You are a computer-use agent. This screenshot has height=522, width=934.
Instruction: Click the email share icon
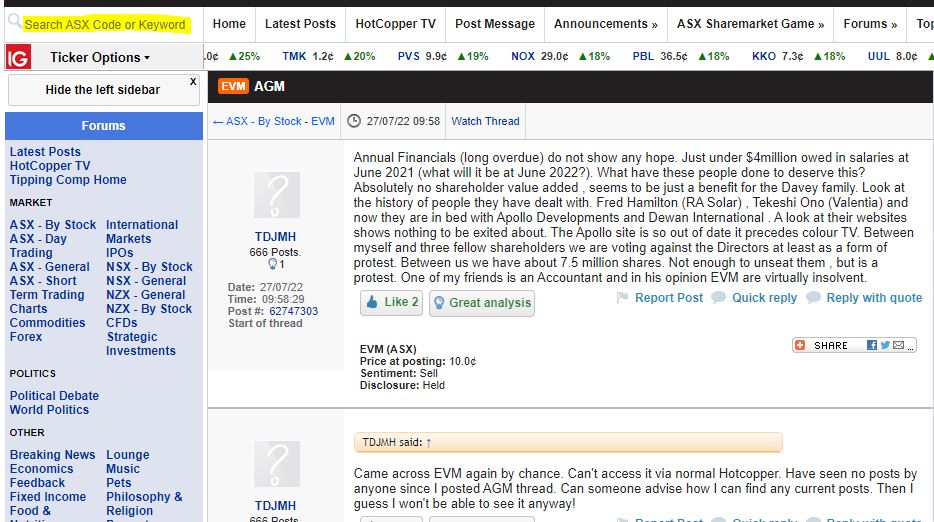[x=898, y=345]
